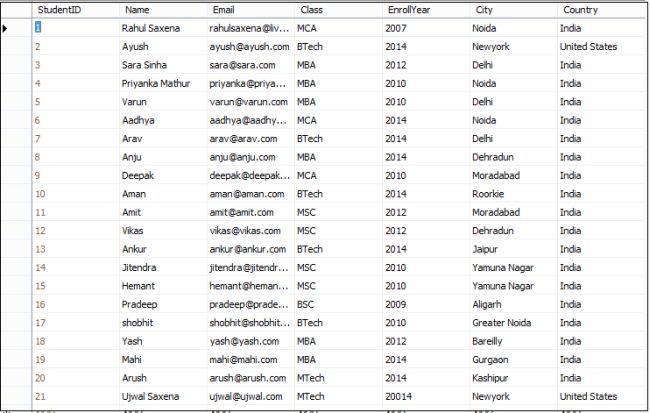Click the Kashipur city cell

point(492,378)
